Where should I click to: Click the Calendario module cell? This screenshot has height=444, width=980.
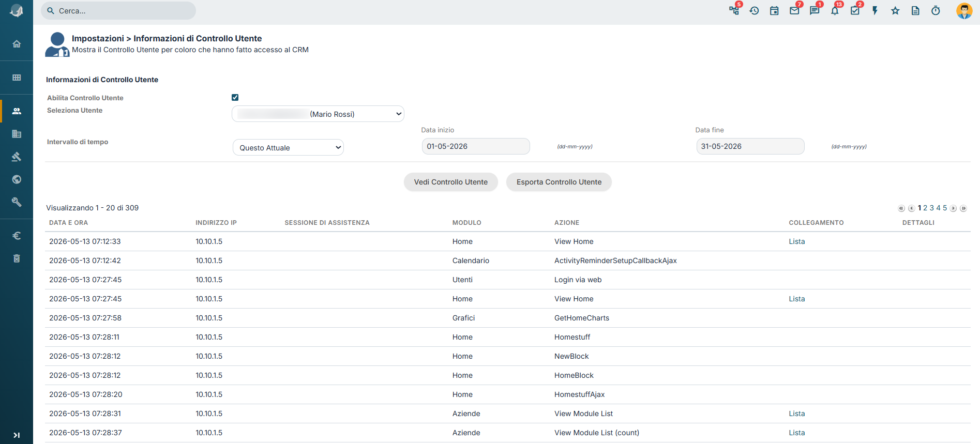(x=471, y=261)
